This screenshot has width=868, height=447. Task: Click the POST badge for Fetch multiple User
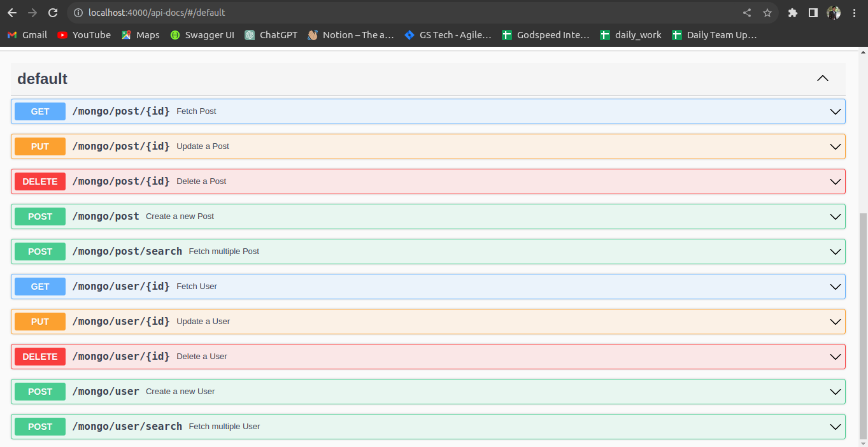(x=40, y=427)
